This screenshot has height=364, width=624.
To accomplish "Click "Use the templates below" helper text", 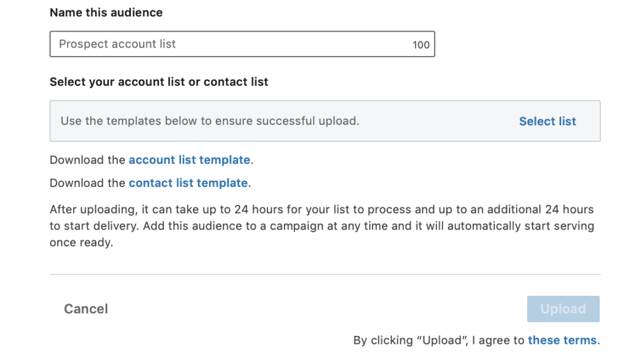I will click(210, 121).
